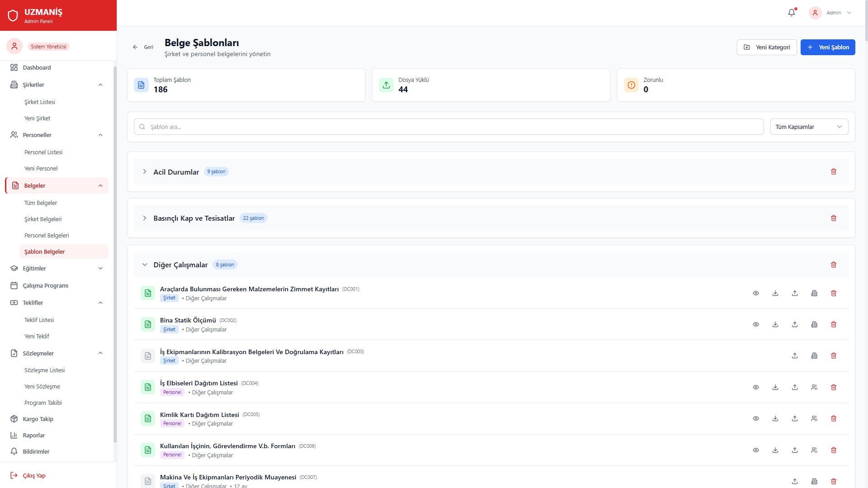
Task: Click company assign icon for Araçlarda Bulunması template
Action: (x=814, y=294)
